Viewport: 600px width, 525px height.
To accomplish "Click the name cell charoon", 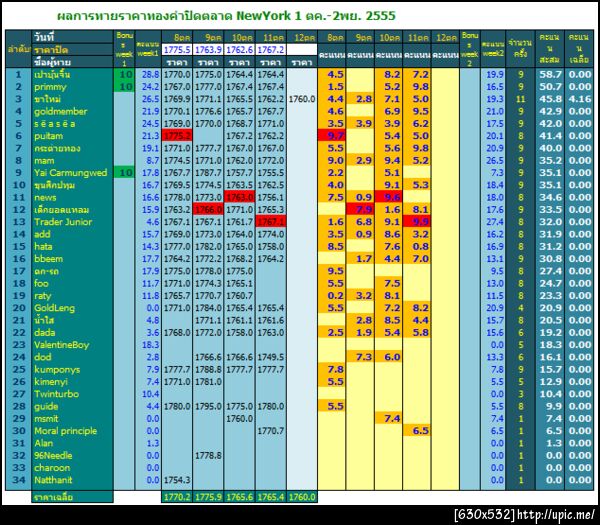I will click(72, 468).
